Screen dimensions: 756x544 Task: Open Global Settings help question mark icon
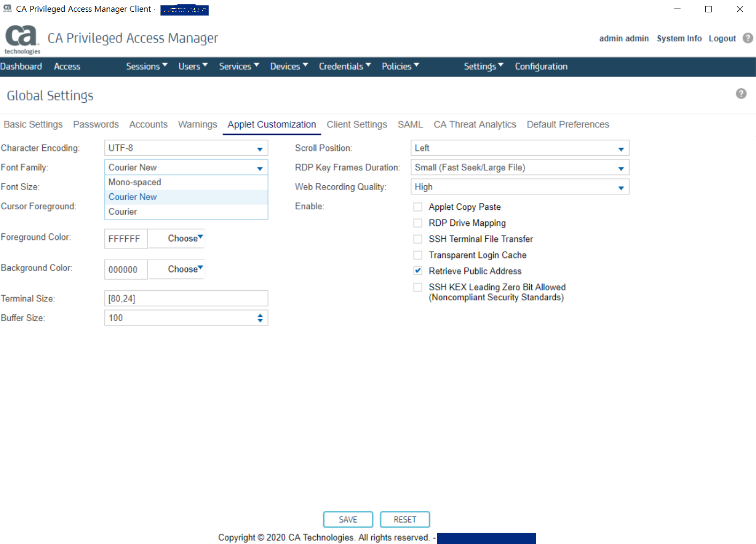(740, 94)
